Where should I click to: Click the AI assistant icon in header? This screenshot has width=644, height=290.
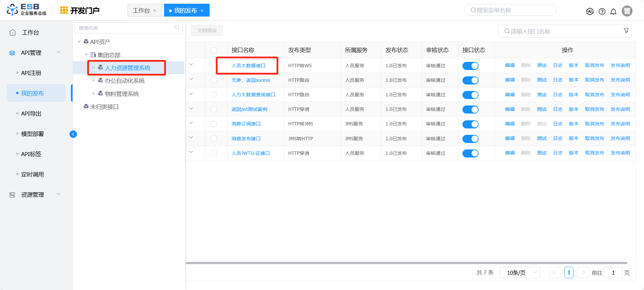(x=590, y=11)
